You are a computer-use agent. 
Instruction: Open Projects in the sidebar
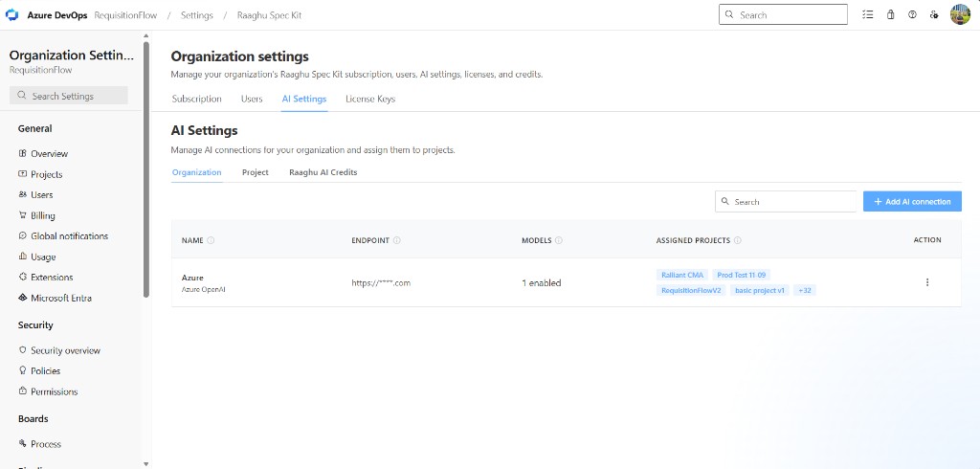coord(47,174)
